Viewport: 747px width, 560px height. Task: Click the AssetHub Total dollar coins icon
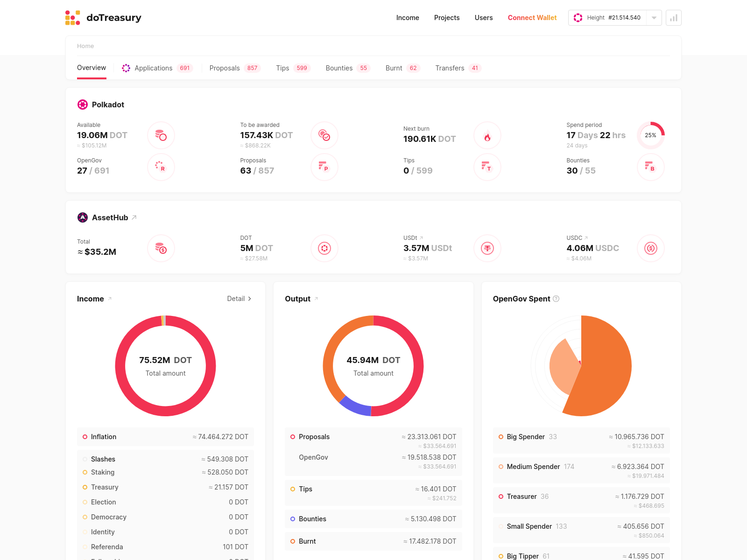[x=161, y=248]
